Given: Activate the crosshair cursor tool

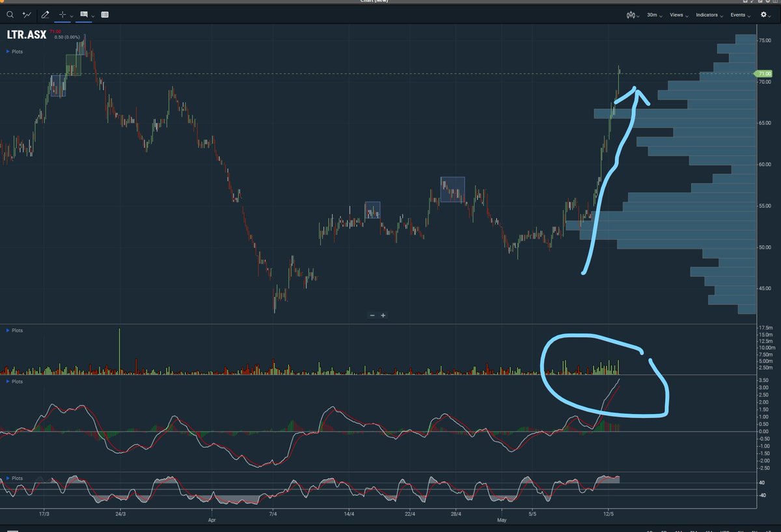Looking at the screenshot, I should pyautogui.click(x=63, y=14).
